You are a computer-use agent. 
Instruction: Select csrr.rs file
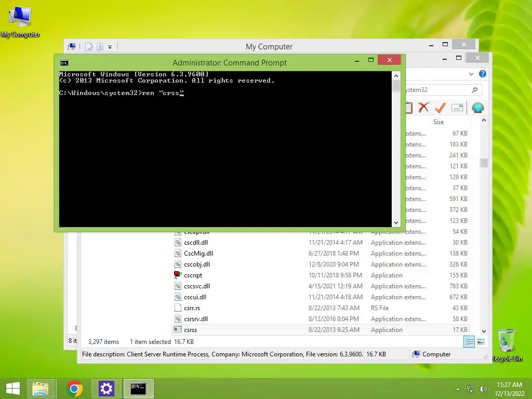coord(192,308)
